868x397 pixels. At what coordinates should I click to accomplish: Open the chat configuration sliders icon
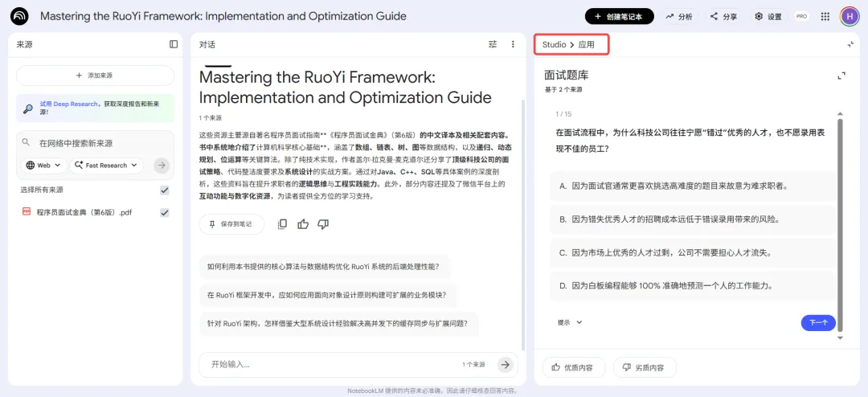(x=493, y=44)
